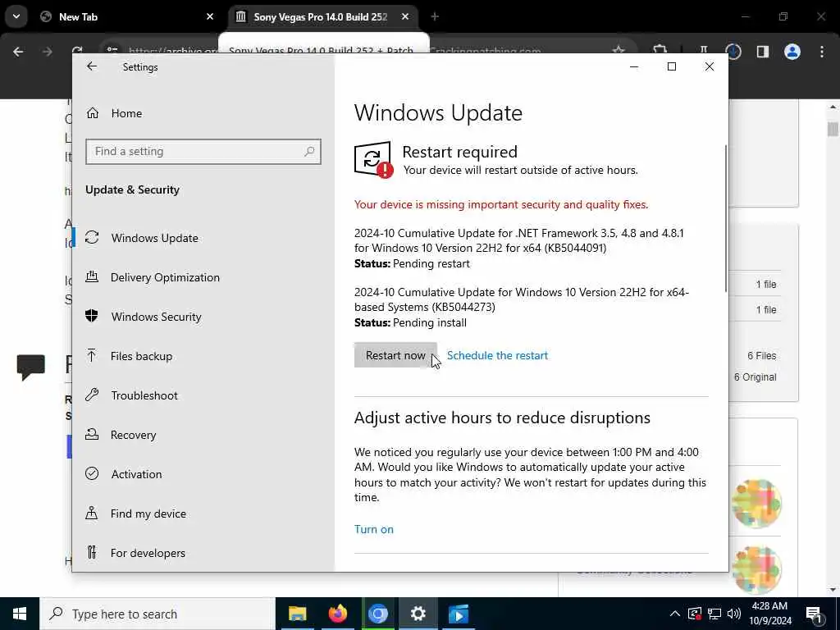Open File Explorer from taskbar
This screenshot has width=840, height=630.
click(x=297, y=614)
